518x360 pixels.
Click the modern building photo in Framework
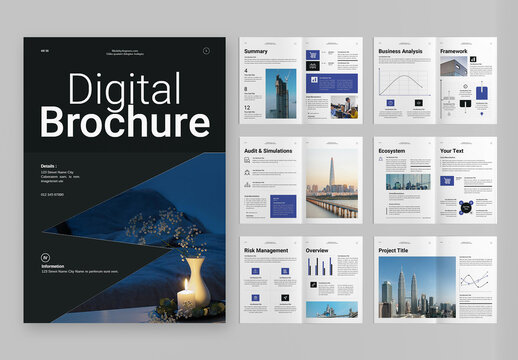[x=454, y=66]
